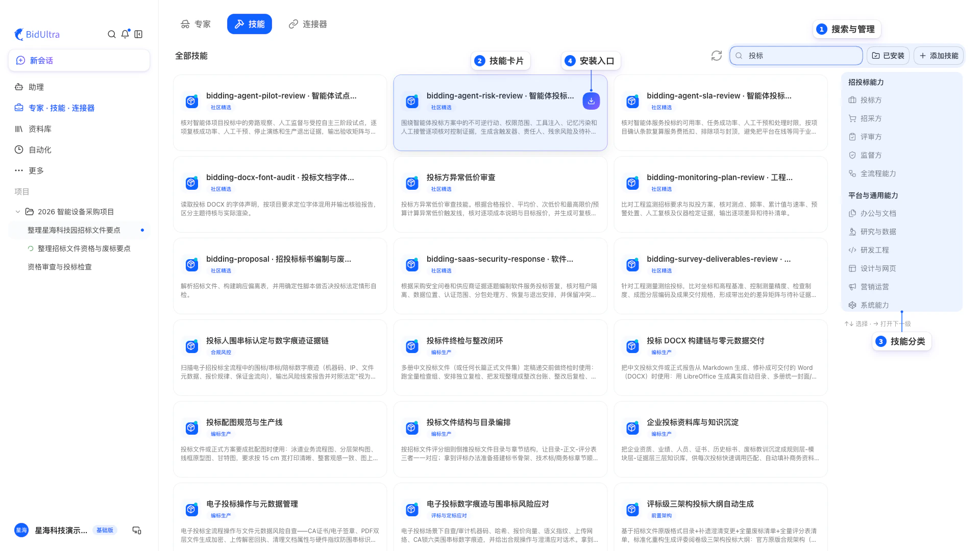
Task: Select 监督方 category
Action: [901, 155]
